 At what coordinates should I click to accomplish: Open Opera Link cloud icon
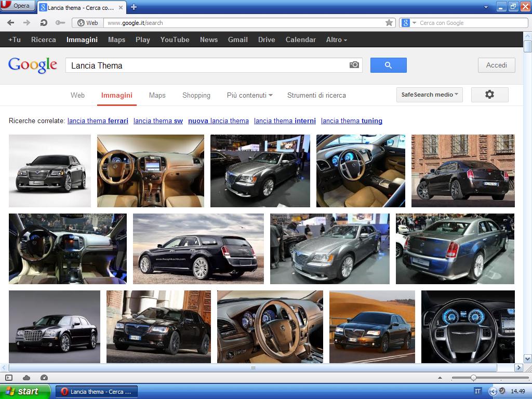coord(26,378)
